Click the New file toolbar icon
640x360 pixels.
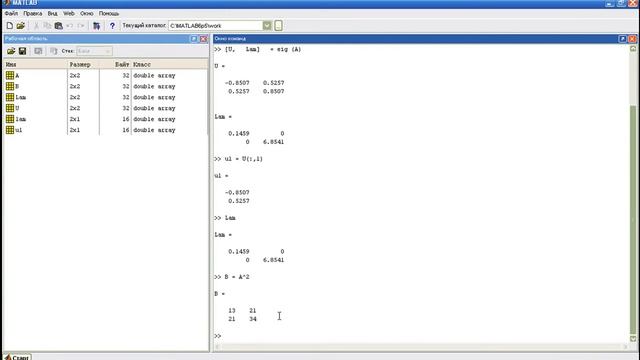pyautogui.click(x=10, y=26)
